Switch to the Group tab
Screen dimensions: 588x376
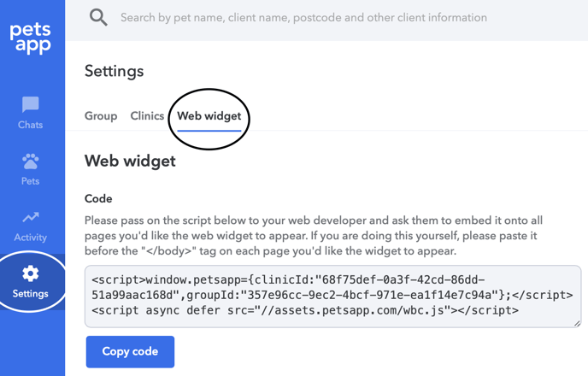(101, 116)
